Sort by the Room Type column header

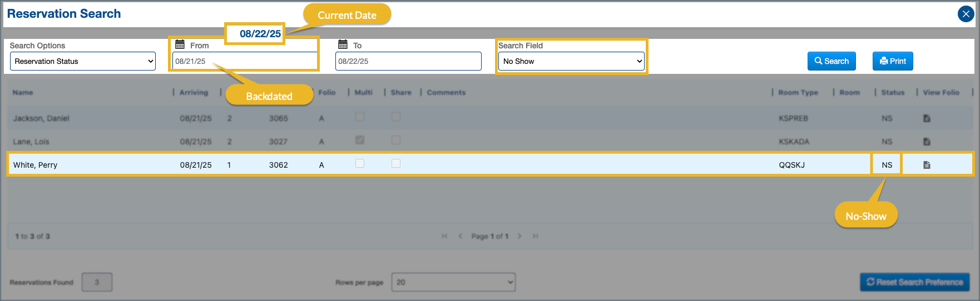[x=798, y=93]
